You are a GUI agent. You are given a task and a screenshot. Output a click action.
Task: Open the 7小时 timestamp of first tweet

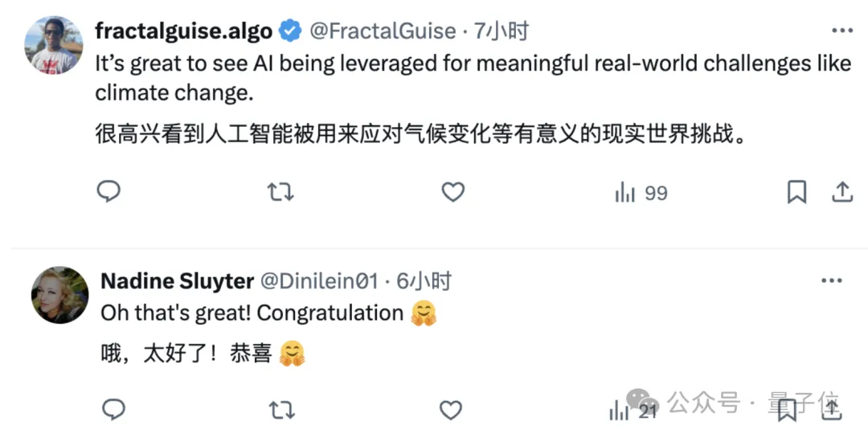click(502, 31)
